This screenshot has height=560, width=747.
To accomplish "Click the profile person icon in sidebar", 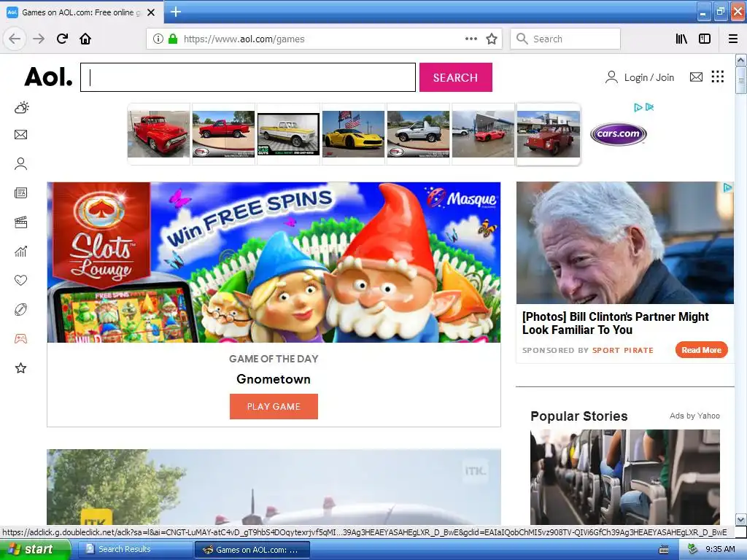I will [x=21, y=164].
